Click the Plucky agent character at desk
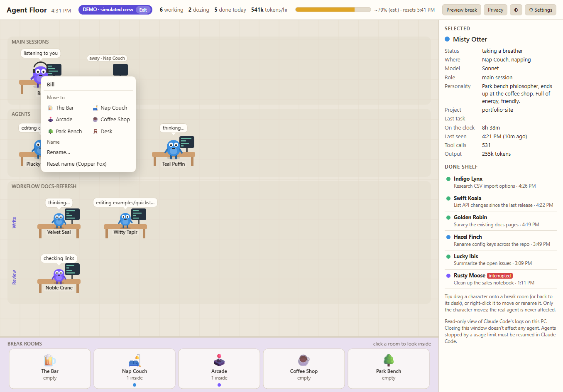 [37, 149]
